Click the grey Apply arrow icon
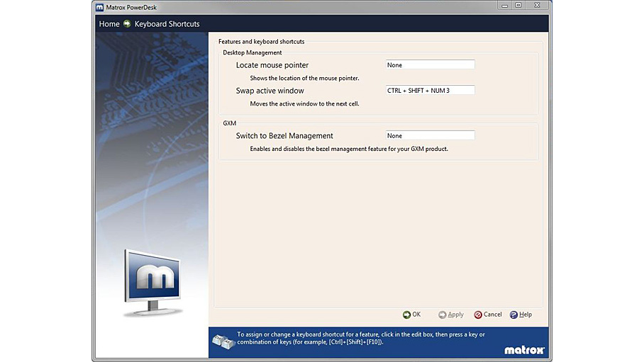The height and width of the screenshot is (362, 644). pos(443,315)
